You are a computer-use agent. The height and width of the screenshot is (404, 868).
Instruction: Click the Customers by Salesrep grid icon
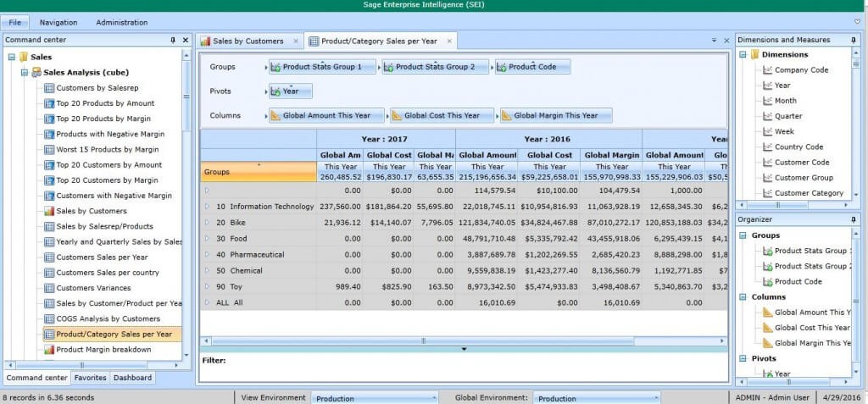click(x=49, y=88)
